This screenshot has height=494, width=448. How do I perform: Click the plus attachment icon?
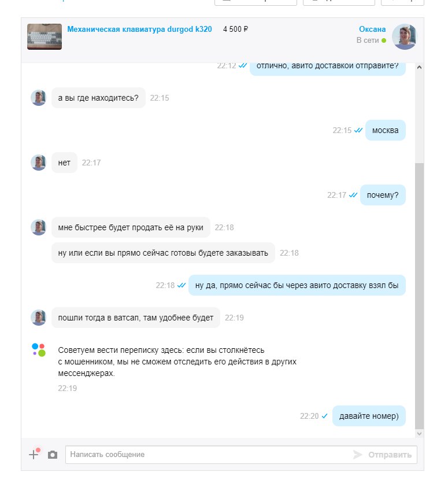[x=34, y=454]
